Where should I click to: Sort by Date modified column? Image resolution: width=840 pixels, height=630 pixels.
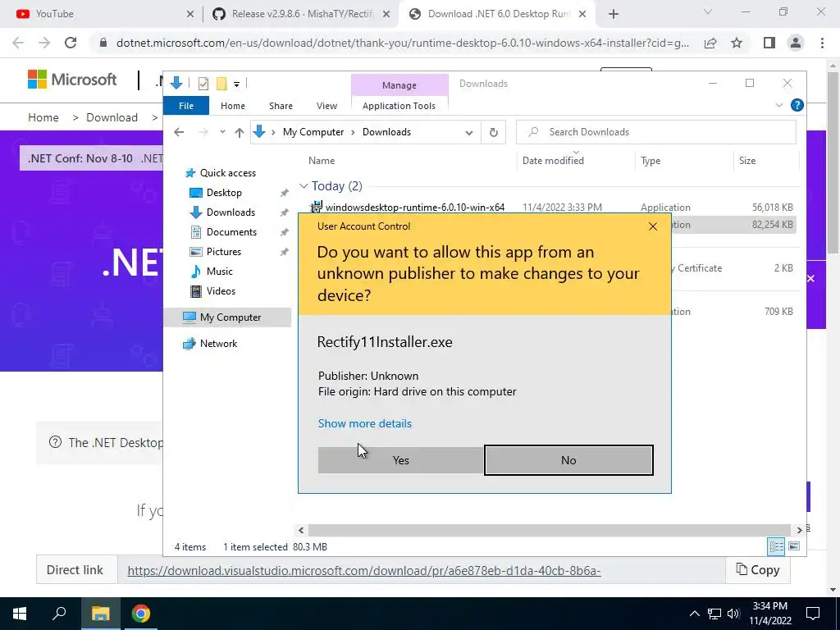553,161
